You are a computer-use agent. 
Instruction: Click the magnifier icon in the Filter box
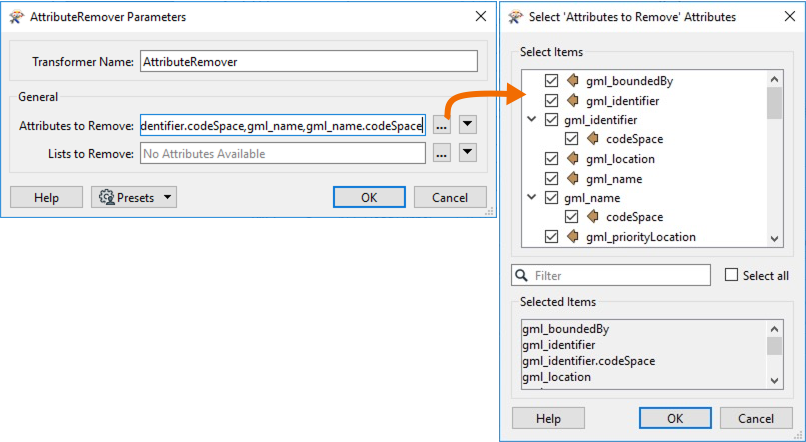(x=521, y=275)
